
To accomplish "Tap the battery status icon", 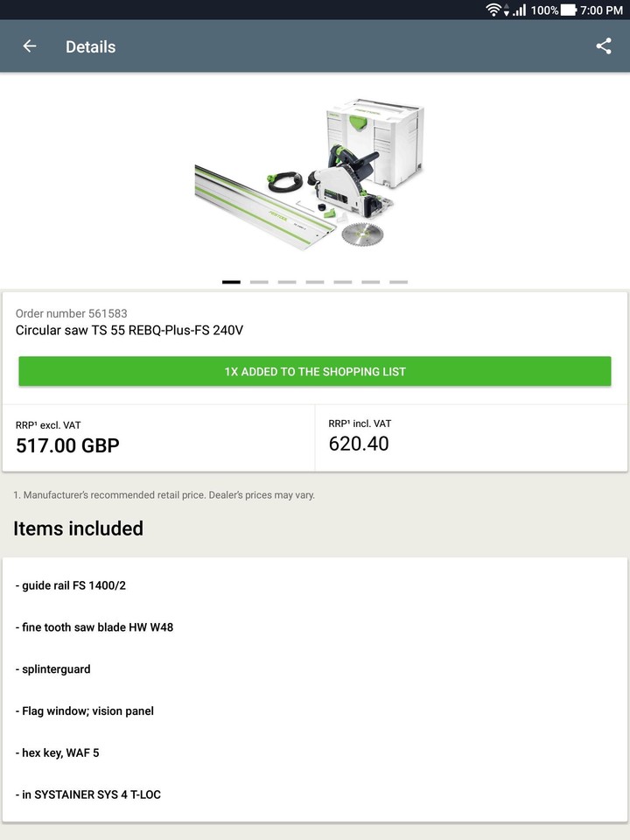I will 569,10.
